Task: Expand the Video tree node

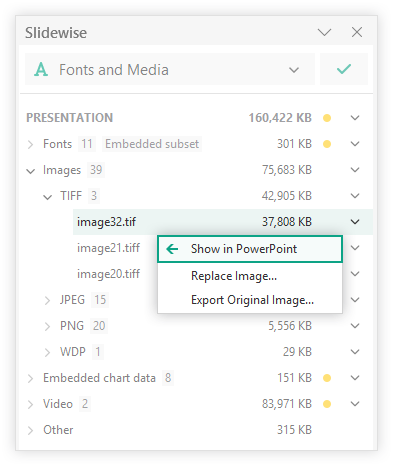Action: (x=30, y=404)
